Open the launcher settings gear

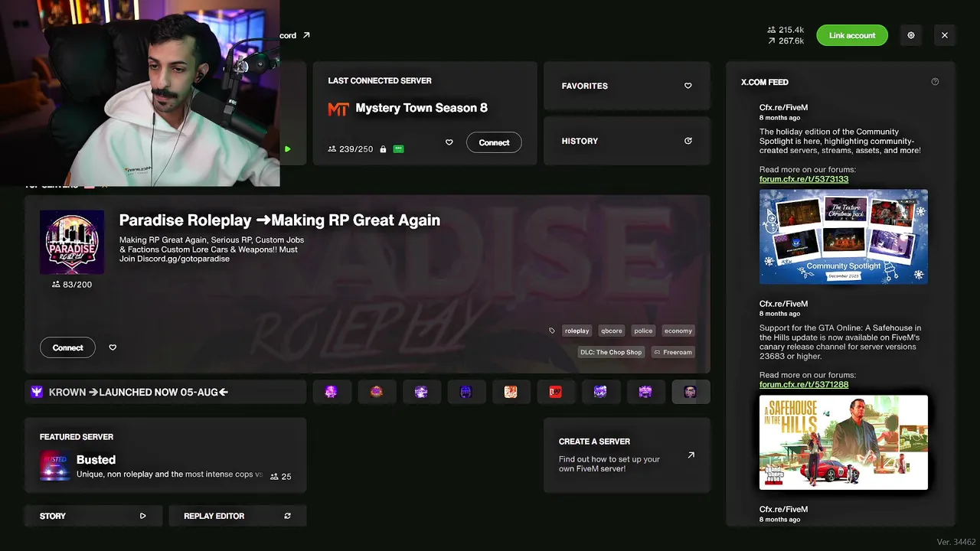(x=911, y=35)
